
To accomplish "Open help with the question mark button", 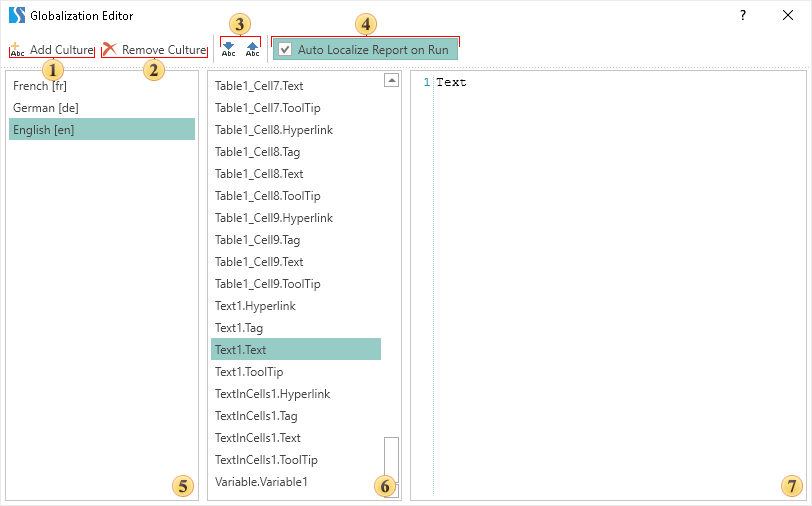I will (742, 16).
